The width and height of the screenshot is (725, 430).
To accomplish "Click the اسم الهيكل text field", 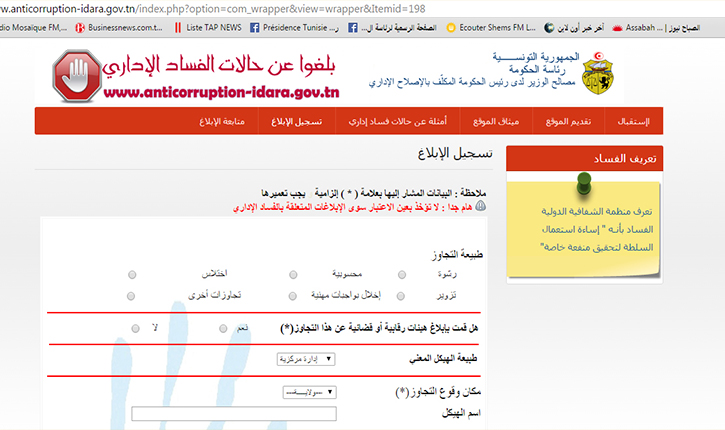I will pyautogui.click(x=234, y=413).
